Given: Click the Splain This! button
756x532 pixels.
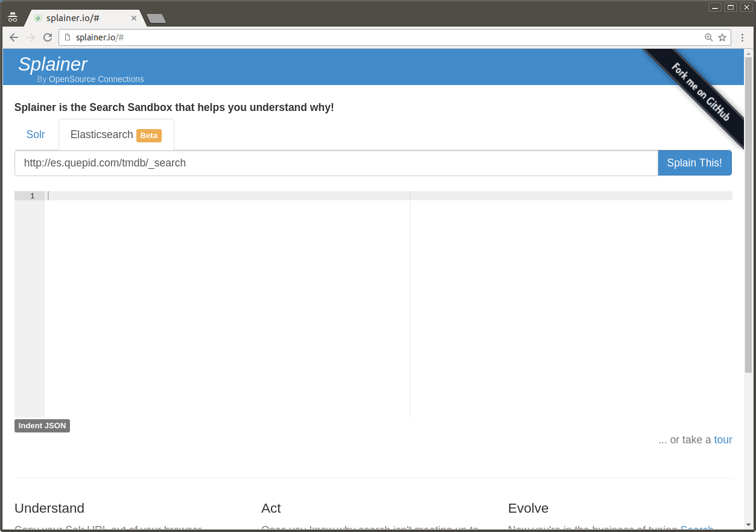Looking at the screenshot, I should point(694,163).
